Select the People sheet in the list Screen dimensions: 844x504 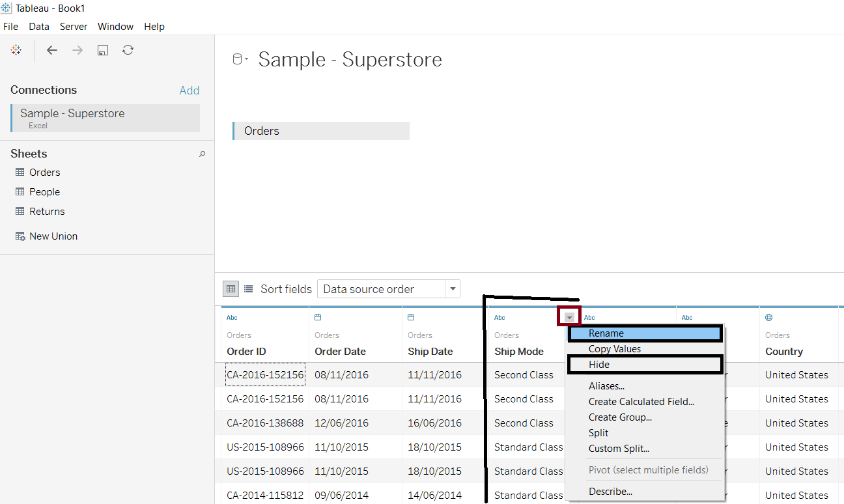click(x=44, y=192)
